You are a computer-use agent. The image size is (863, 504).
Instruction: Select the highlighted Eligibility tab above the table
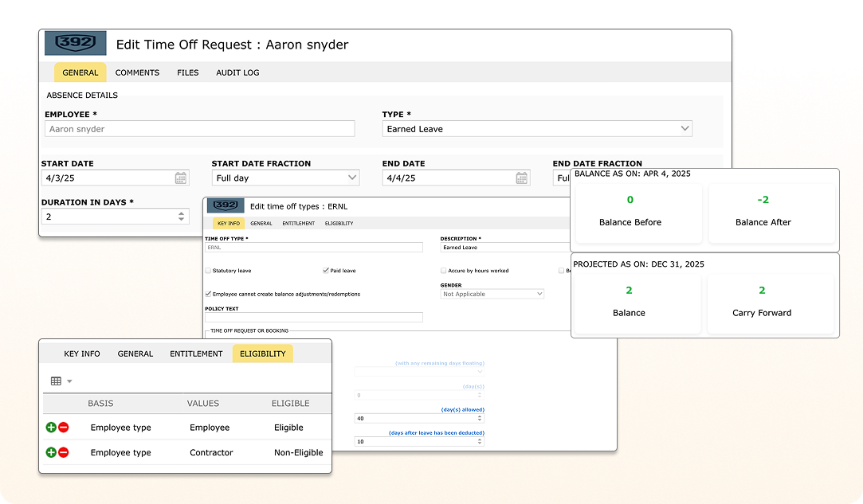tap(262, 354)
